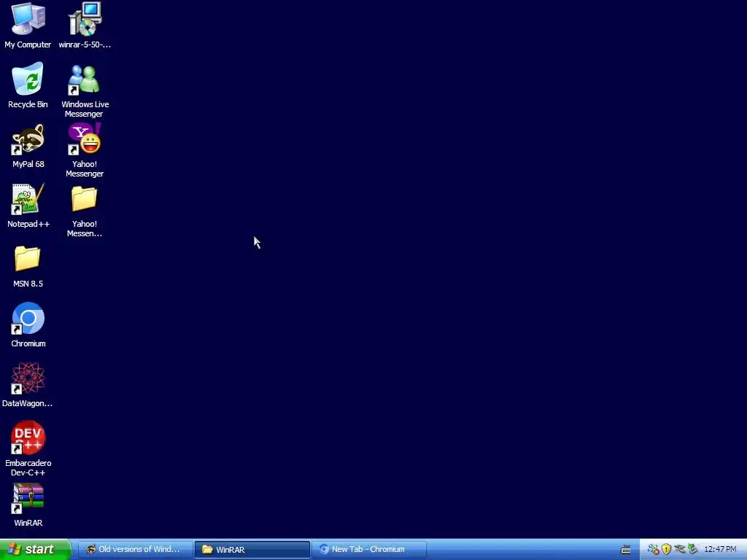The width and height of the screenshot is (747, 560).
Task: Click the 12:47 PM system clock
Action: tap(720, 550)
